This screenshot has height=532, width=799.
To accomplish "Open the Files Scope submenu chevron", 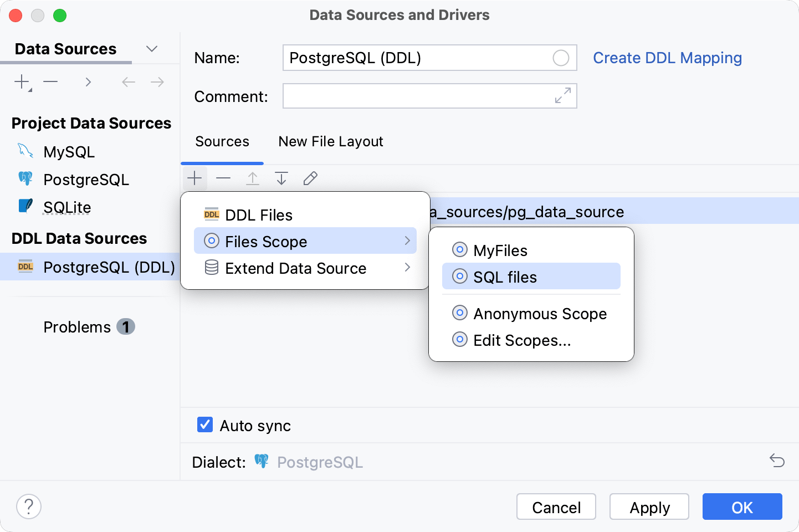I will (x=407, y=241).
